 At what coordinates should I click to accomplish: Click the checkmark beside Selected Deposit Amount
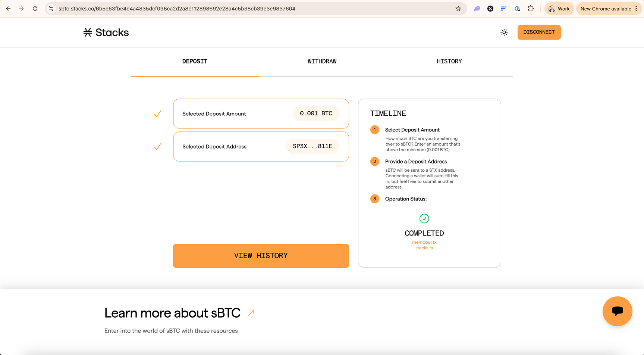click(157, 114)
